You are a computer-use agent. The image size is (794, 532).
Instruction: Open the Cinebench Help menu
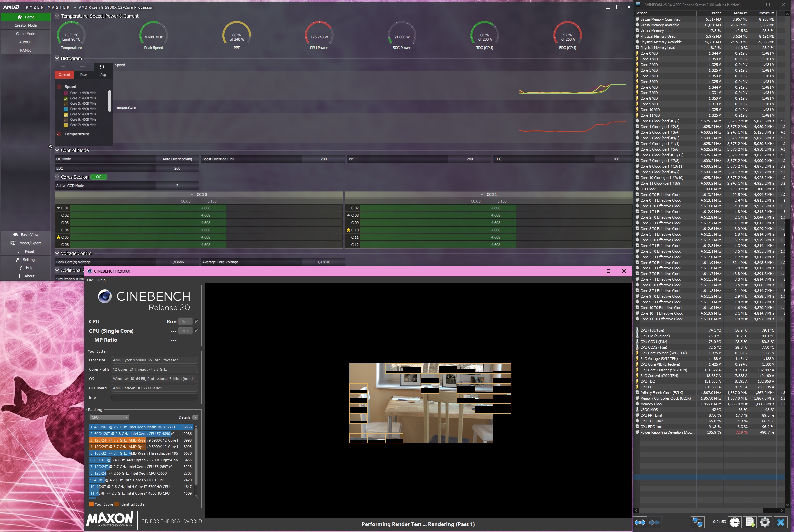click(x=101, y=280)
